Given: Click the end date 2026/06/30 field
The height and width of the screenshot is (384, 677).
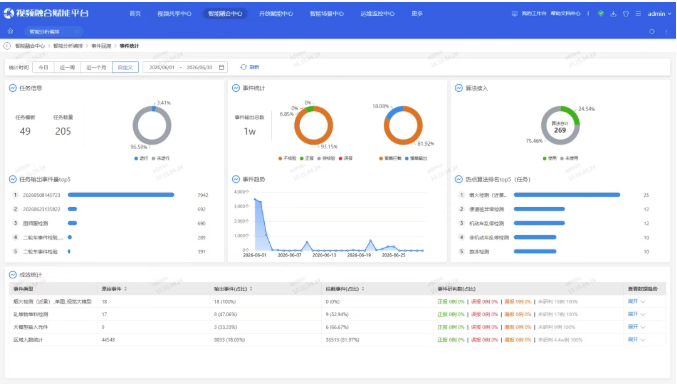Looking at the screenshot, I should [199, 67].
